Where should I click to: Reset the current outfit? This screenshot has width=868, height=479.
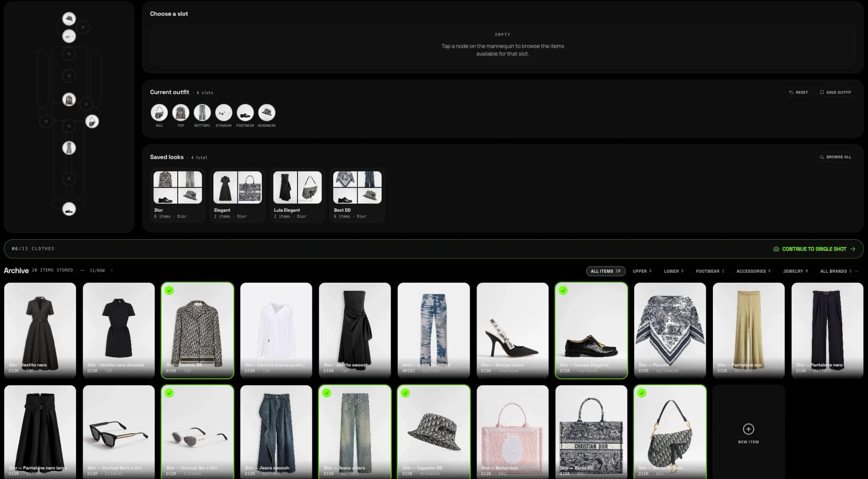point(798,92)
